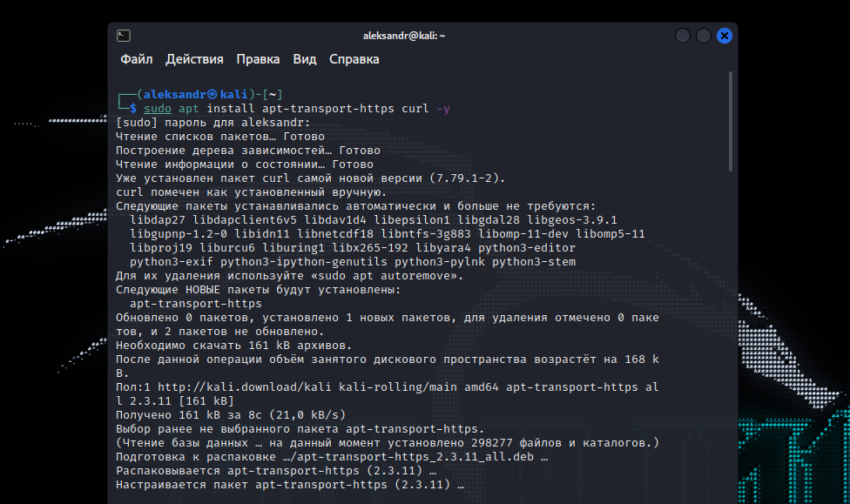Image resolution: width=850 pixels, height=504 pixels.
Task: Close the terminal with the blue X button
Action: point(725,36)
